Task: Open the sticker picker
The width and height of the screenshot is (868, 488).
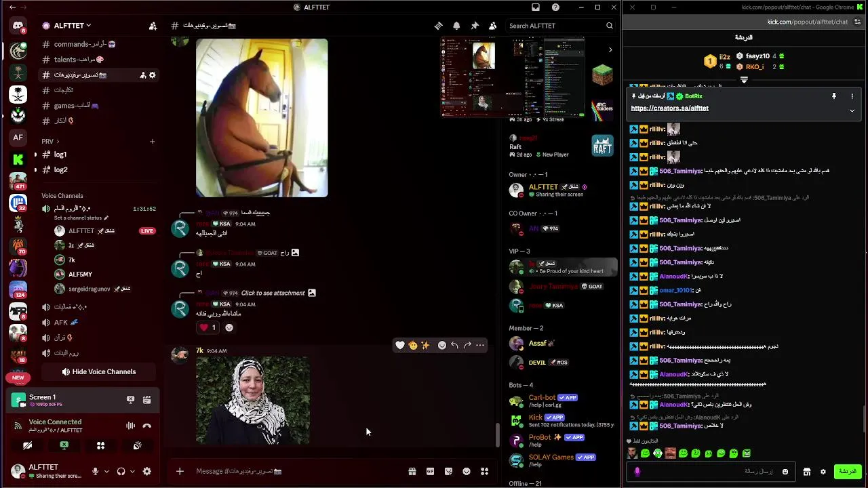Action: [448, 471]
